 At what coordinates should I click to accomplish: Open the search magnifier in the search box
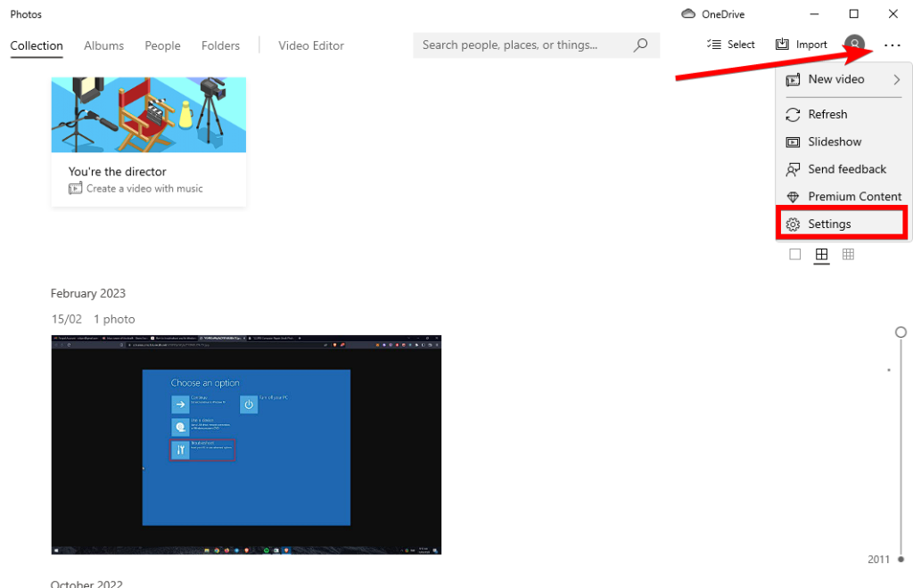click(x=639, y=45)
